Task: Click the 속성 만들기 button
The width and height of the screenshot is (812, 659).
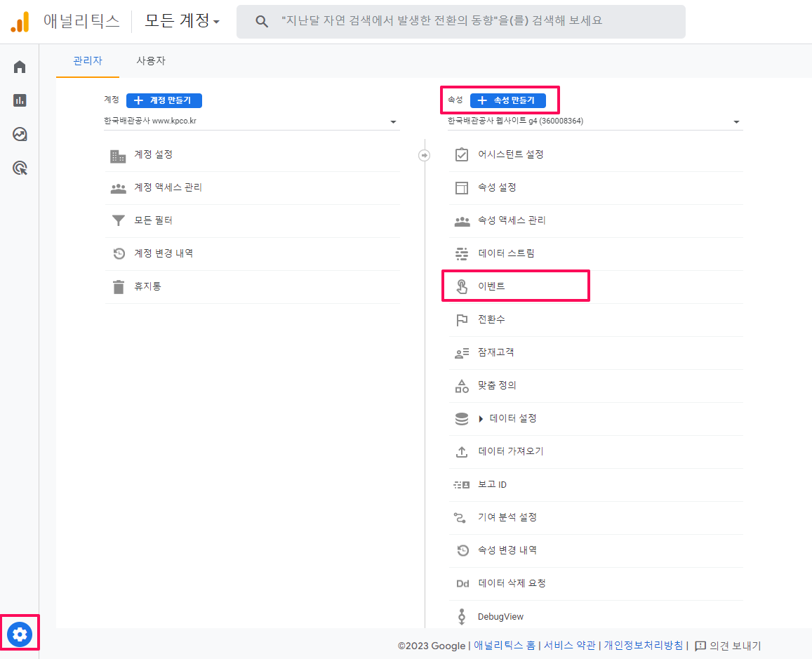Action: (507, 100)
